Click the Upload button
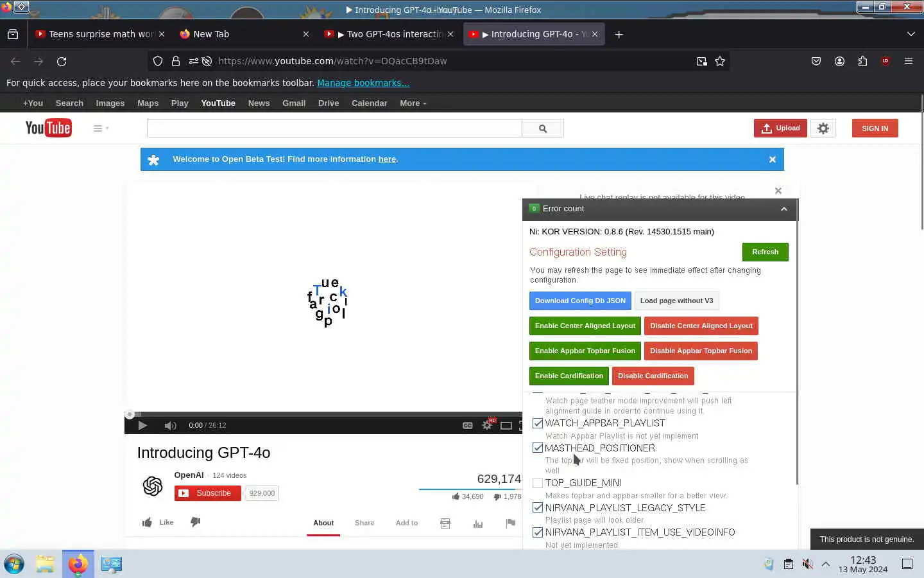The image size is (924, 578). point(780,128)
